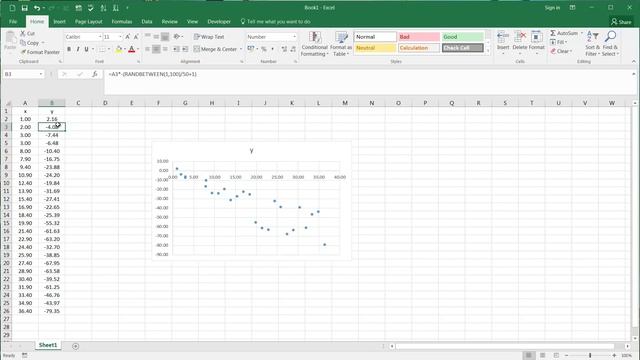Open the Font size dropdown

click(120, 37)
